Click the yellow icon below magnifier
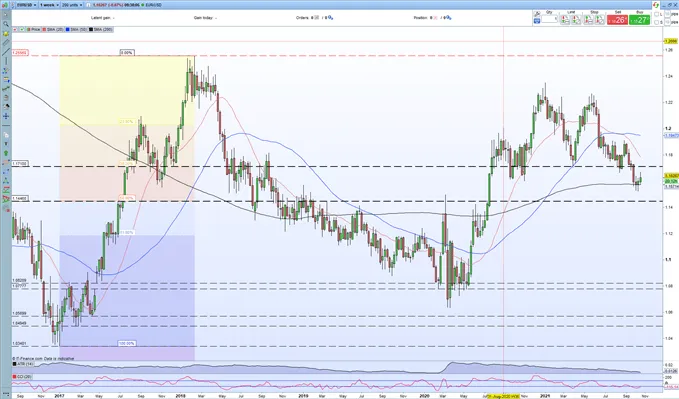The image size is (679, 399). [6, 33]
